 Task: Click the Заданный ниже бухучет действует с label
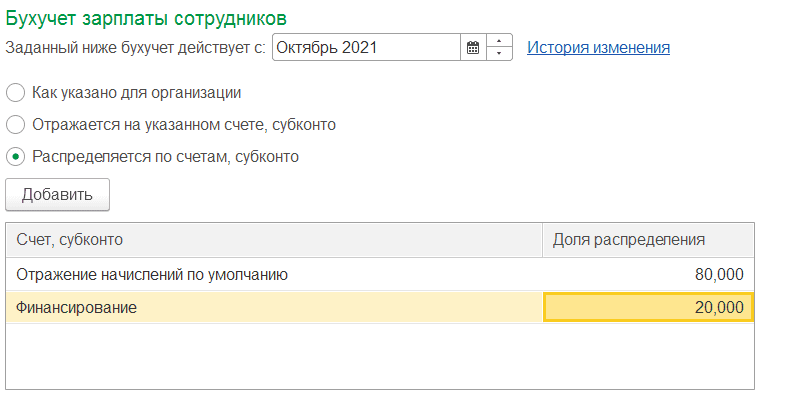click(x=135, y=48)
